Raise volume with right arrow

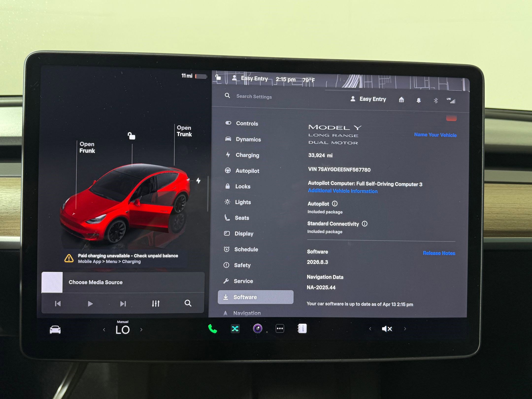(x=405, y=329)
